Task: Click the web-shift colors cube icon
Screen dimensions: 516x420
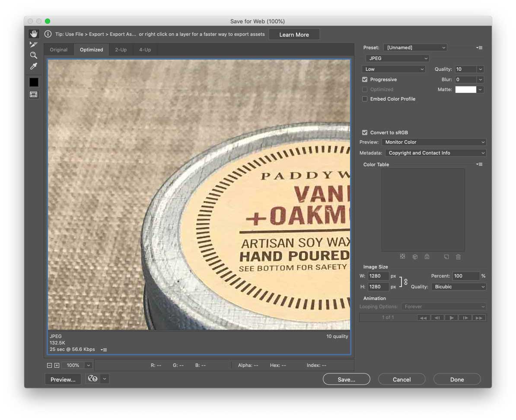Action: pyautogui.click(x=415, y=257)
